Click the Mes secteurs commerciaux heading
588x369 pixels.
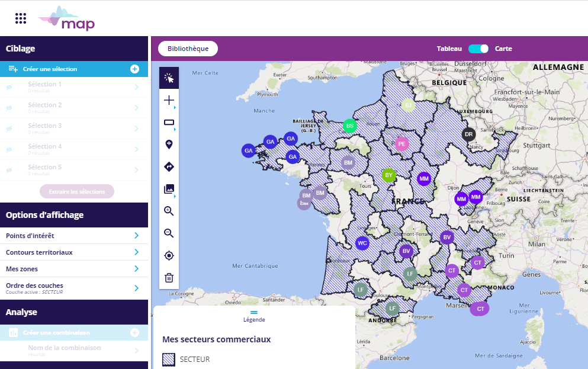[x=216, y=339]
